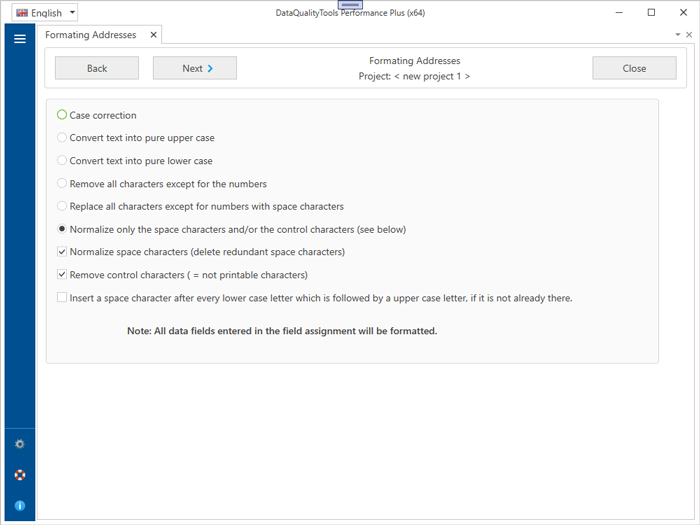Click the UK flag language icon
700x525 pixels.
point(22,13)
